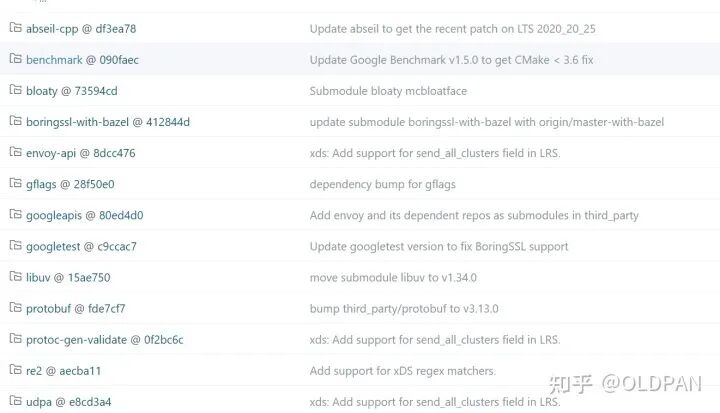The width and height of the screenshot is (720, 413).
Task: Open protobuf @ fde7cf7 submodule link
Action: point(75,309)
